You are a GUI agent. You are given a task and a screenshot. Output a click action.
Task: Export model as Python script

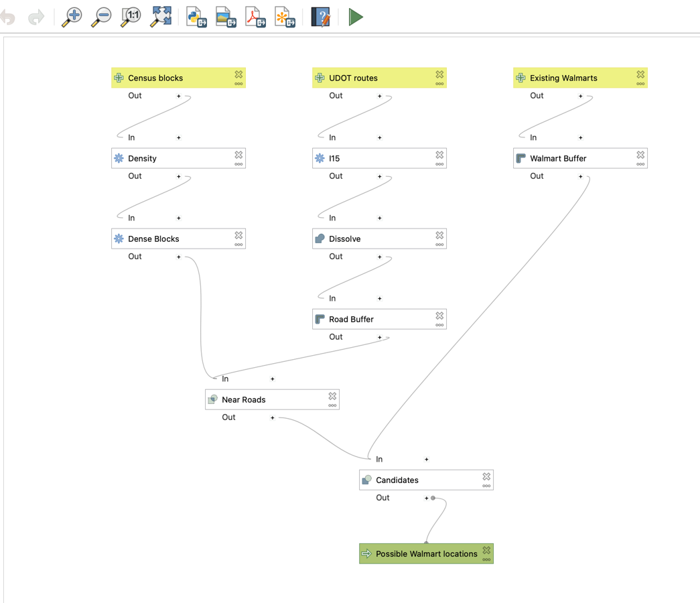[196, 17]
